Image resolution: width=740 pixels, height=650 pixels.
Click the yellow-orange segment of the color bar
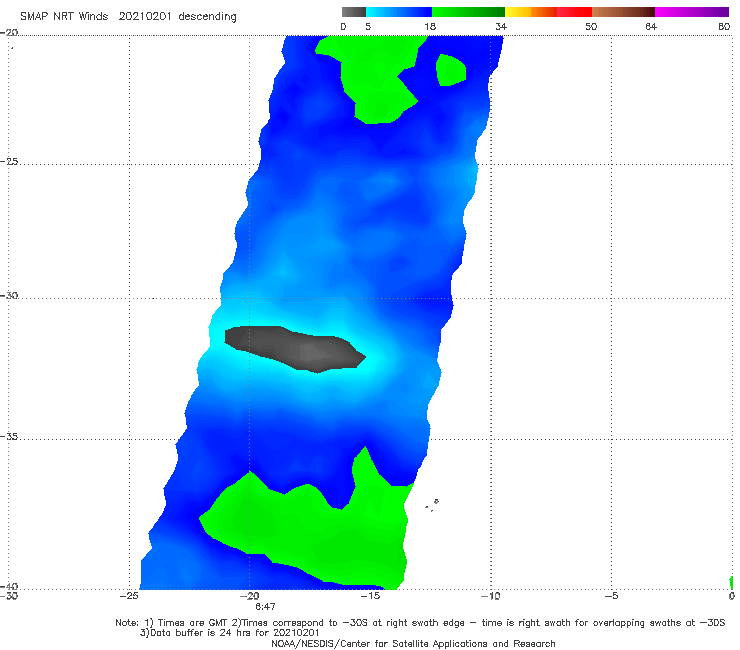click(x=530, y=12)
